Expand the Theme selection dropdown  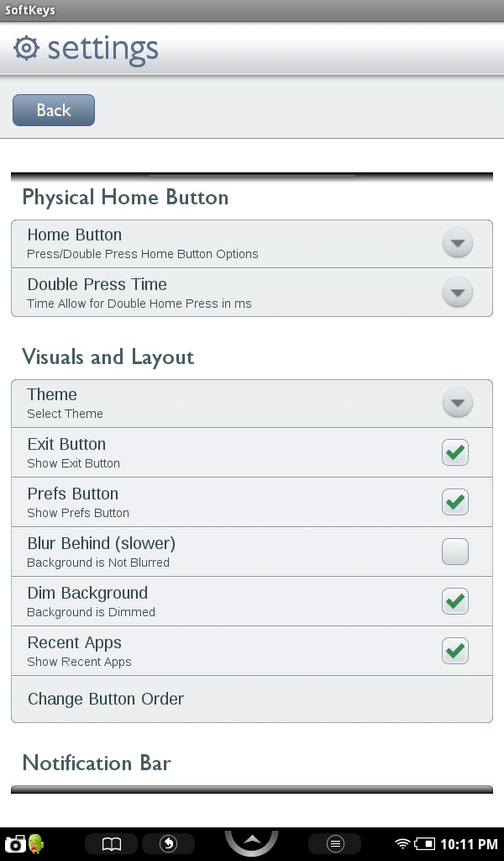click(x=457, y=403)
